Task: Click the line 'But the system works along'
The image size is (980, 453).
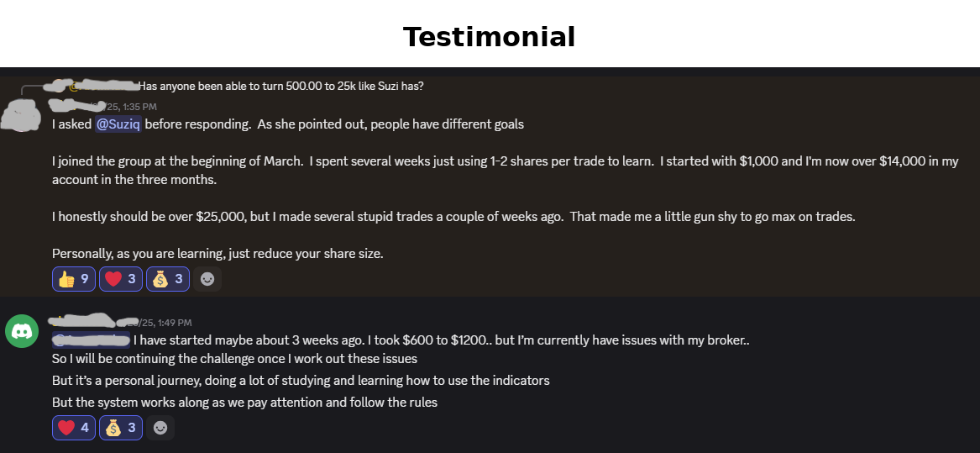Action: pyautogui.click(x=244, y=402)
